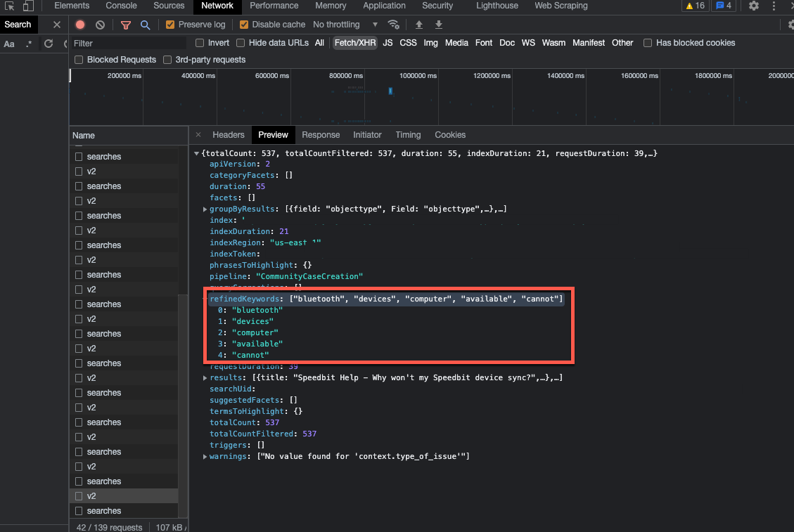
Task: Show the 16 warnings badge
Action: (x=696, y=6)
